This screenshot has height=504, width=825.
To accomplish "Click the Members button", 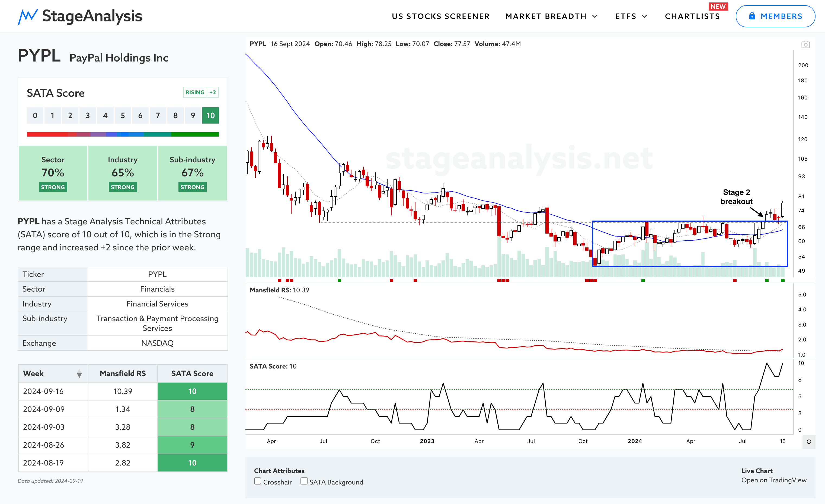I will (775, 16).
